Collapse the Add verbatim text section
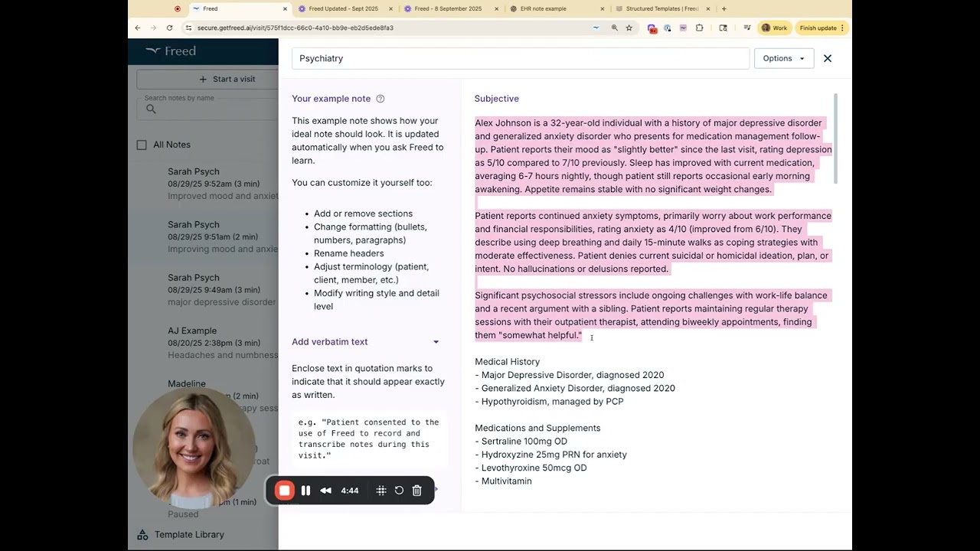Image resolution: width=980 pixels, height=551 pixels. click(x=436, y=342)
